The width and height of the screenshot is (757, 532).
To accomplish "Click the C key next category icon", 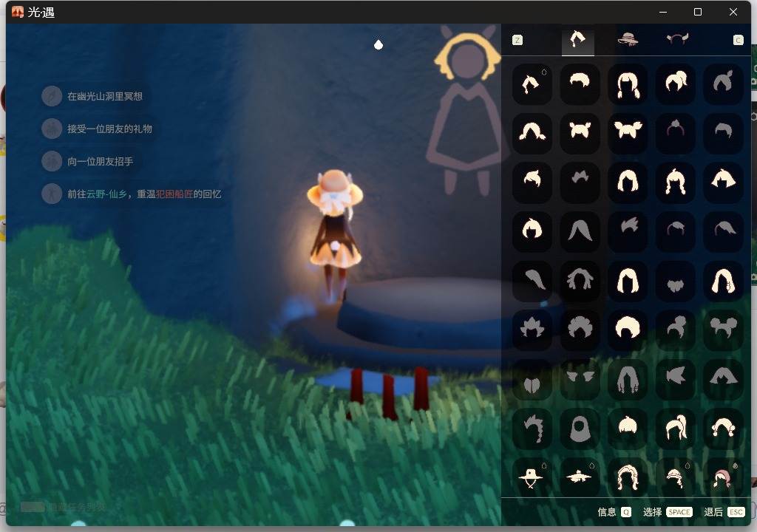I will click(739, 40).
